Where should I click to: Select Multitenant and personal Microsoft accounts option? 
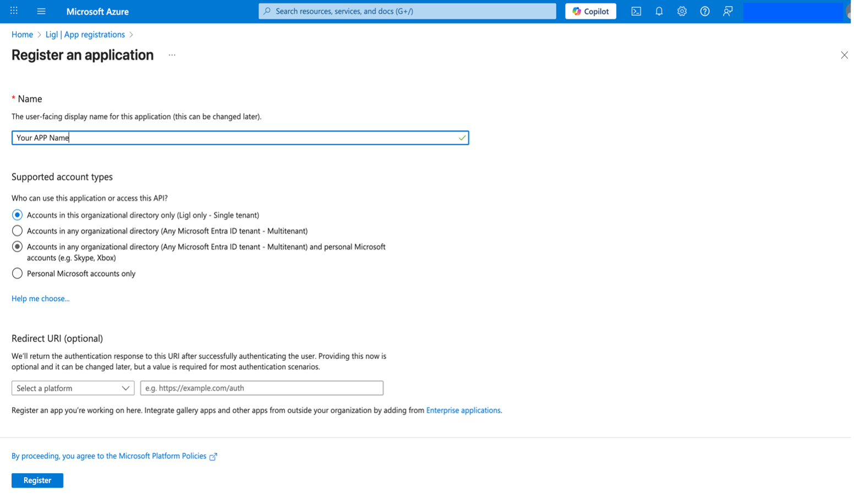(18, 246)
